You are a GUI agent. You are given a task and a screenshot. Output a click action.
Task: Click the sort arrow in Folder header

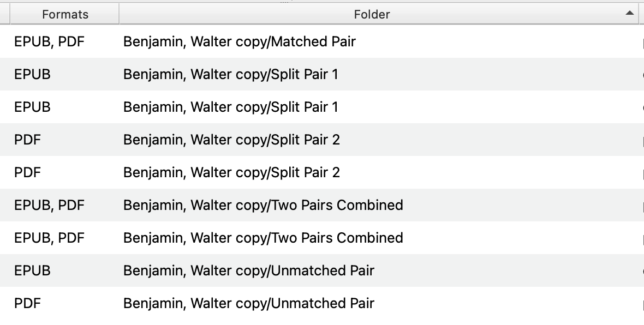tap(630, 13)
